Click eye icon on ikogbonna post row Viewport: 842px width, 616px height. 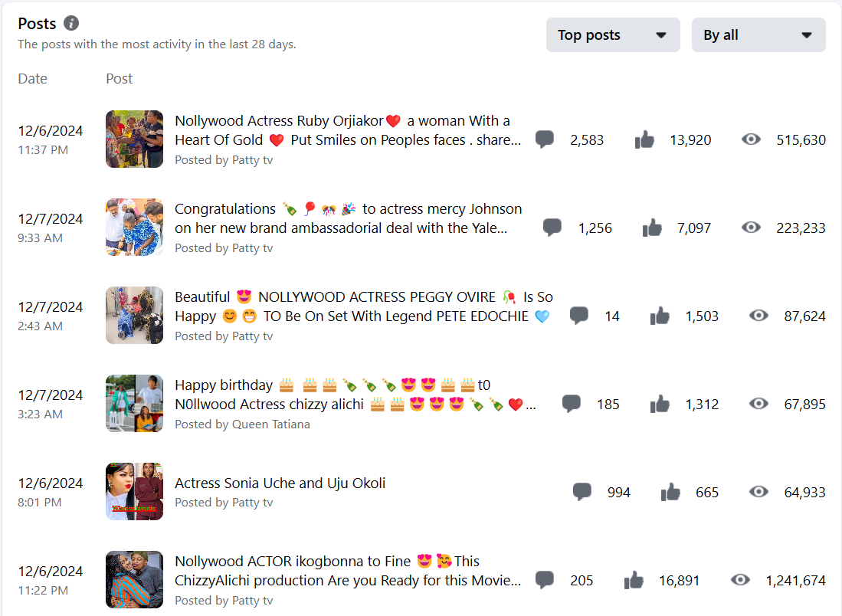[740, 580]
